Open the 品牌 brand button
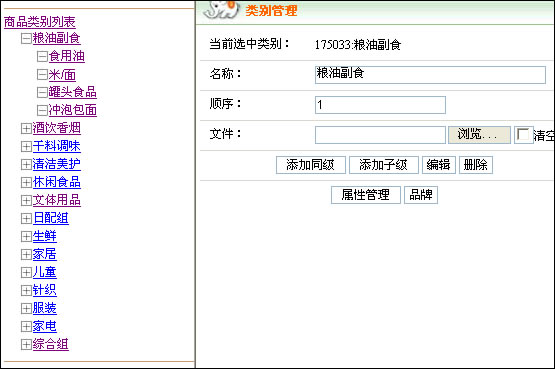Screen dimensions: 555x369 click(421, 195)
